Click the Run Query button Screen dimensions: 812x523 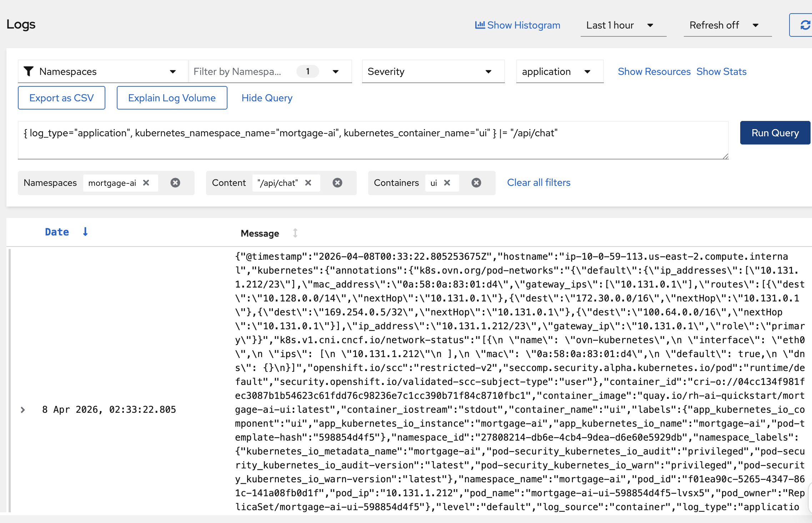click(x=775, y=133)
